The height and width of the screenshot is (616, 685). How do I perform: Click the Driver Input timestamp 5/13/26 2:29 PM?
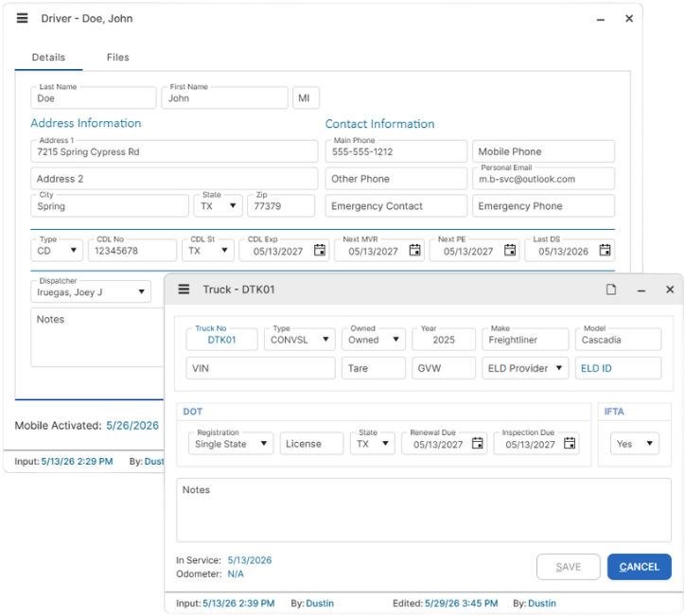tap(77, 462)
